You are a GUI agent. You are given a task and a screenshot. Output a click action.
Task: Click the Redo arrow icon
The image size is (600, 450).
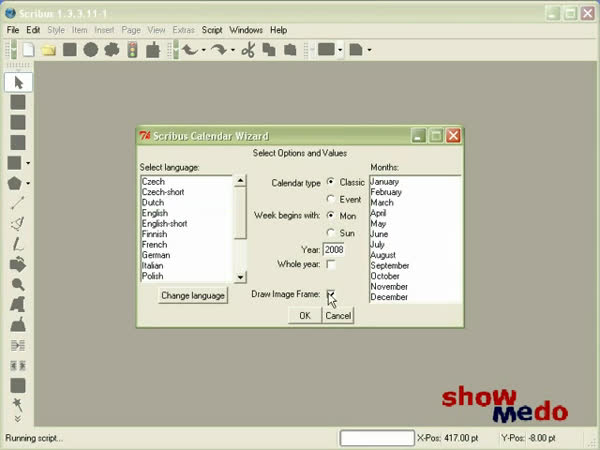click(x=219, y=50)
